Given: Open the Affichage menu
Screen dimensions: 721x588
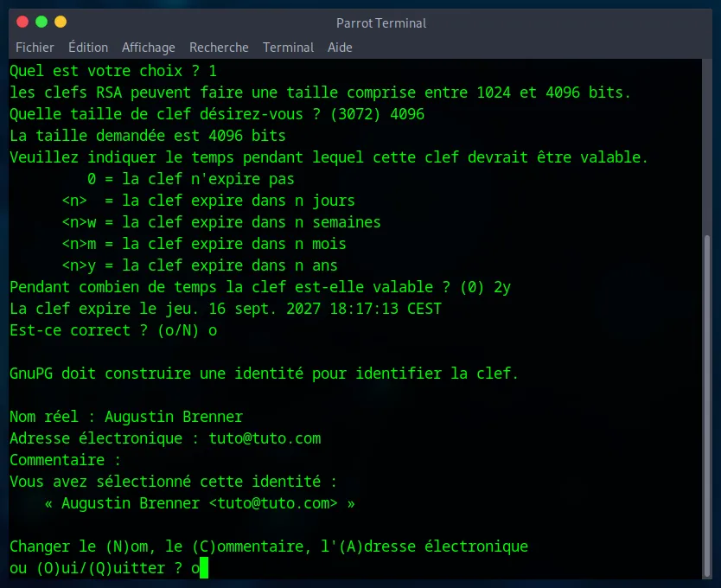Looking at the screenshot, I should pos(148,48).
